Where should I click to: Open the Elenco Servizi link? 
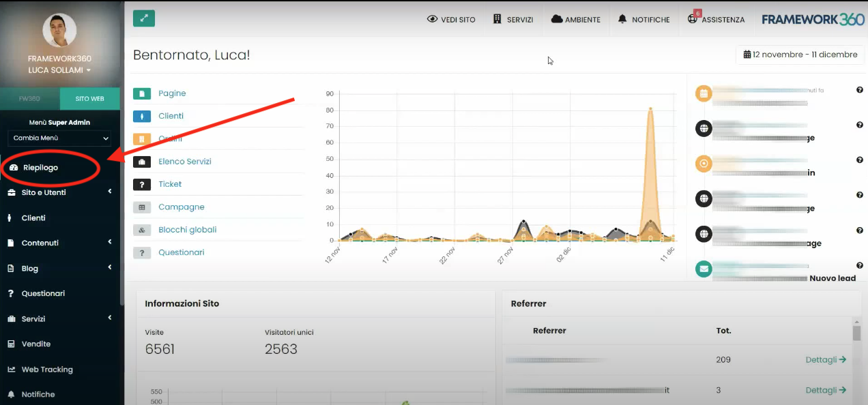tap(185, 162)
